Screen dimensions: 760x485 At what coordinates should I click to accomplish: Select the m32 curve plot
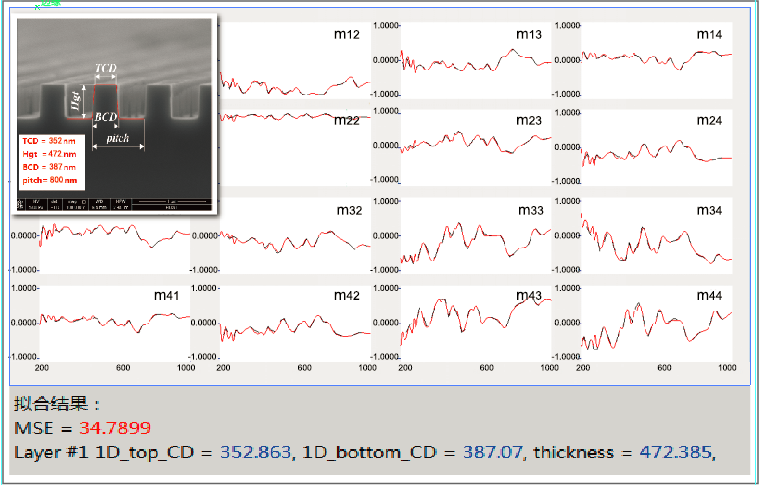pyautogui.click(x=295, y=236)
